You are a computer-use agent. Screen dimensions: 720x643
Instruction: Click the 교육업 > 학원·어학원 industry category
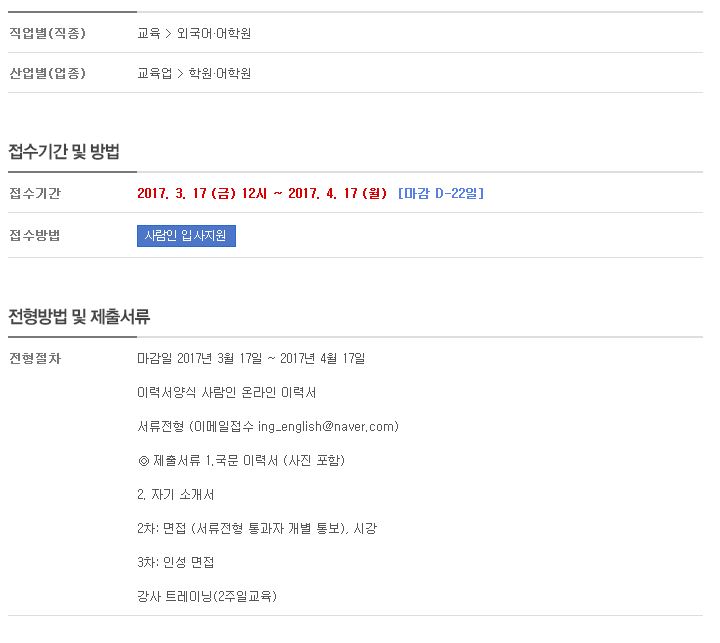(x=194, y=73)
